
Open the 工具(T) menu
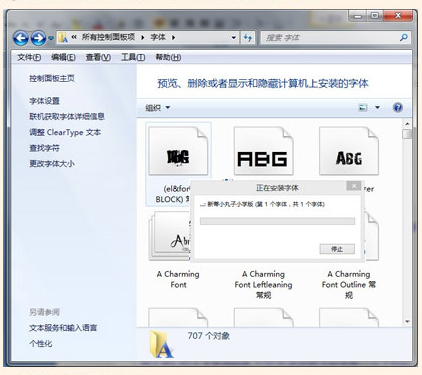[133, 57]
